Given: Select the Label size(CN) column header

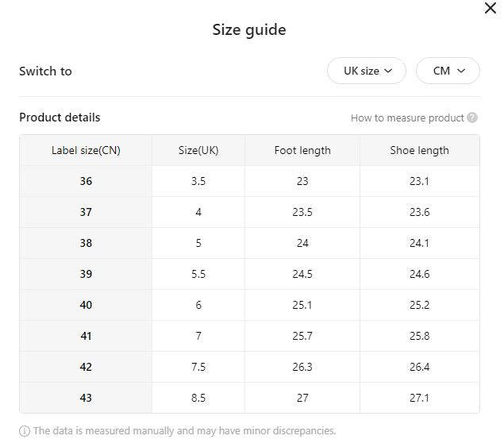Looking at the screenshot, I should pos(86,150).
